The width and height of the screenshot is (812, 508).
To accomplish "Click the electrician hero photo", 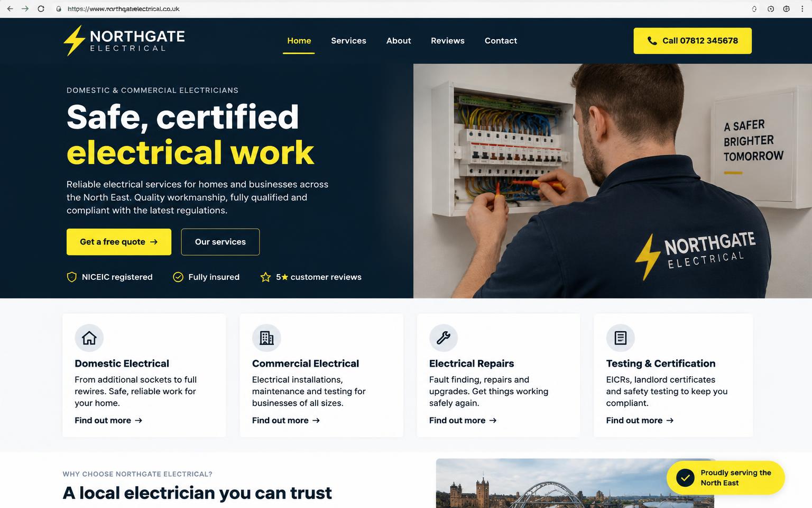I will point(613,181).
